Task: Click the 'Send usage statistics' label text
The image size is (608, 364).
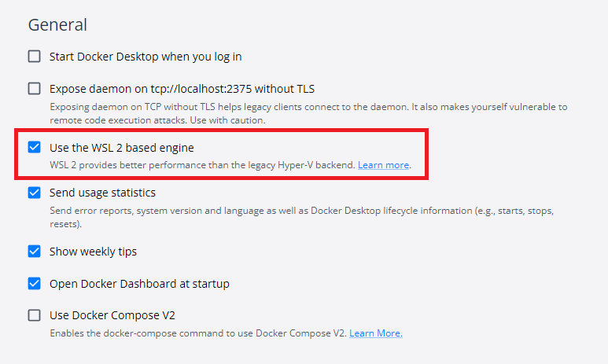Action: pos(102,193)
